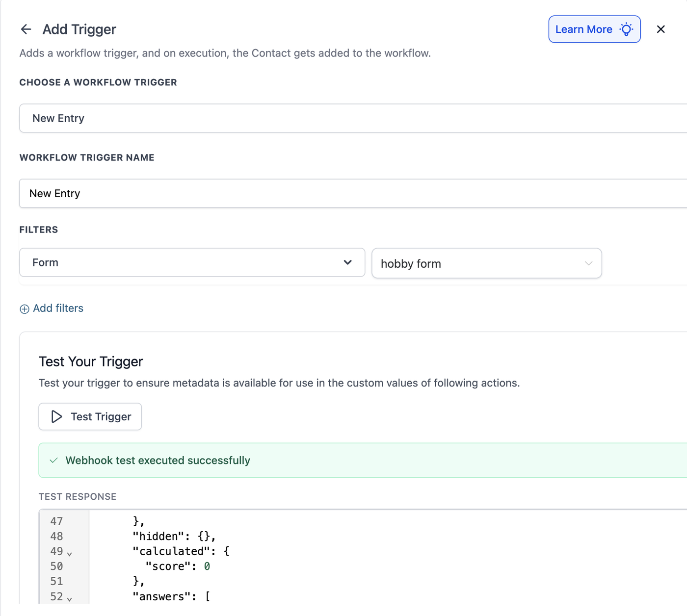687x616 pixels.
Task: Click the "score" line in JSON response
Action: (x=178, y=566)
